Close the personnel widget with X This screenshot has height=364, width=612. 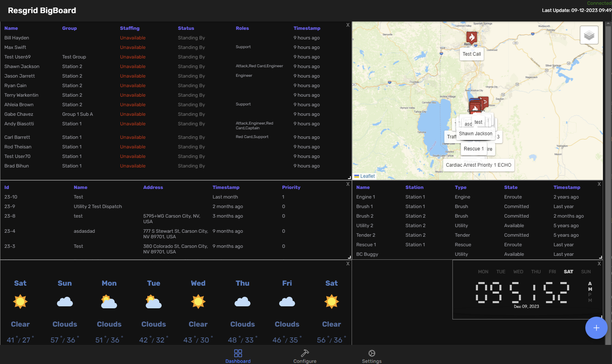[x=348, y=25]
